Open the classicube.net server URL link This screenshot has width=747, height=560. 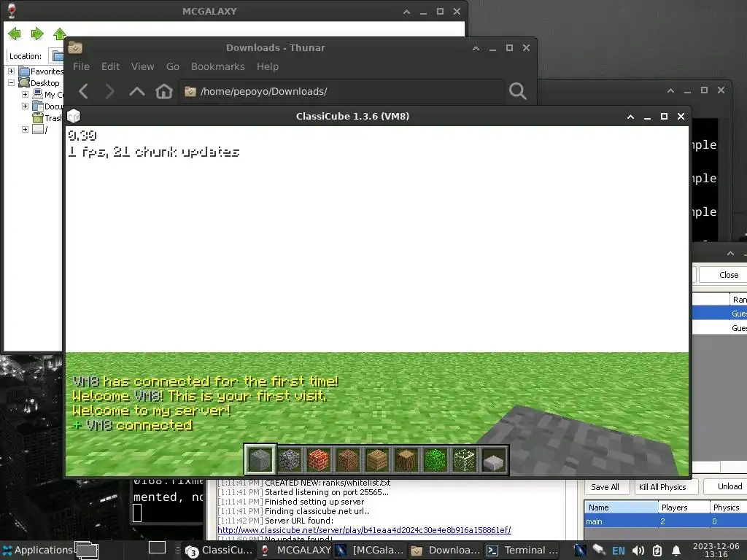coord(364,530)
